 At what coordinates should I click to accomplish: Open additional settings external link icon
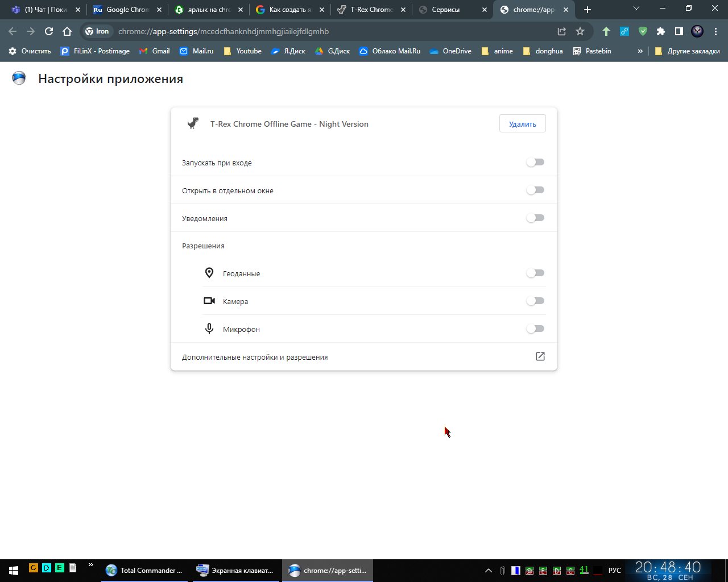[540, 356]
